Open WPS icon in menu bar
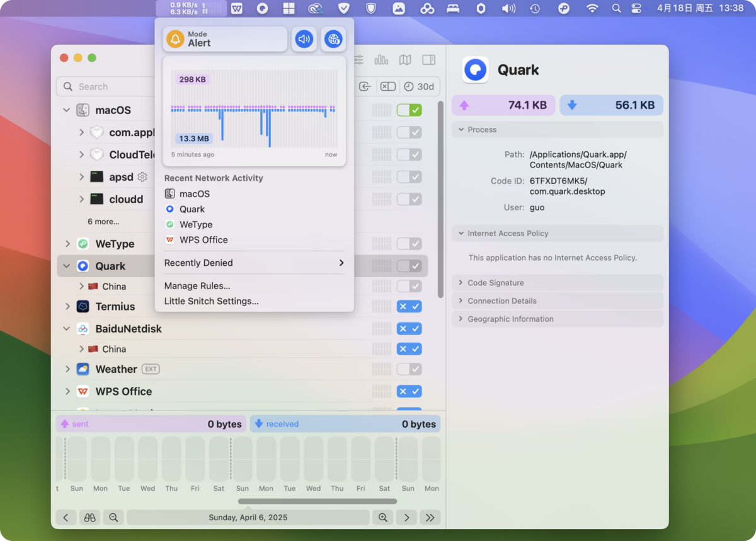Image resolution: width=756 pixels, height=541 pixels. coord(237,8)
